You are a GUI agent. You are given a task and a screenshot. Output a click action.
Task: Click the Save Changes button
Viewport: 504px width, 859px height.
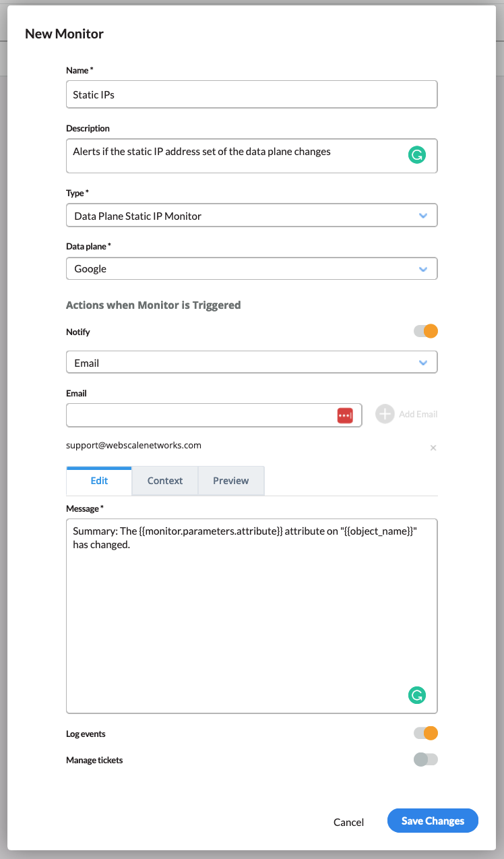tap(433, 821)
